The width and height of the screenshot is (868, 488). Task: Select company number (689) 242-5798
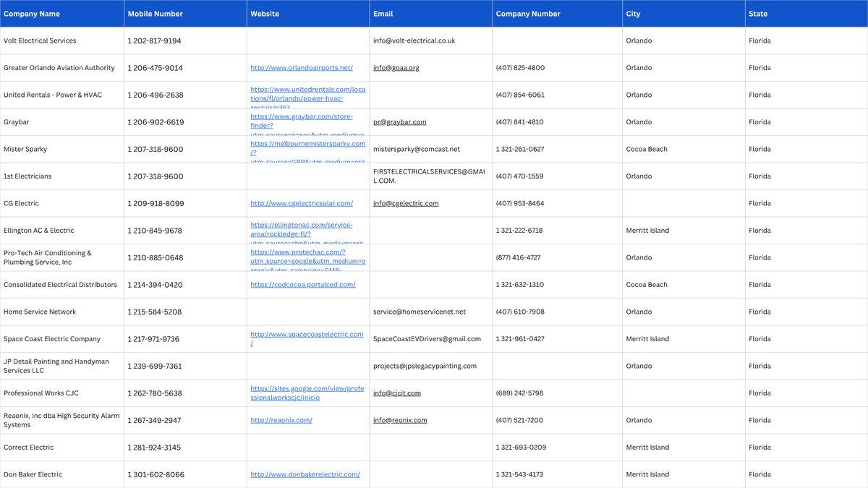pyautogui.click(x=558, y=393)
